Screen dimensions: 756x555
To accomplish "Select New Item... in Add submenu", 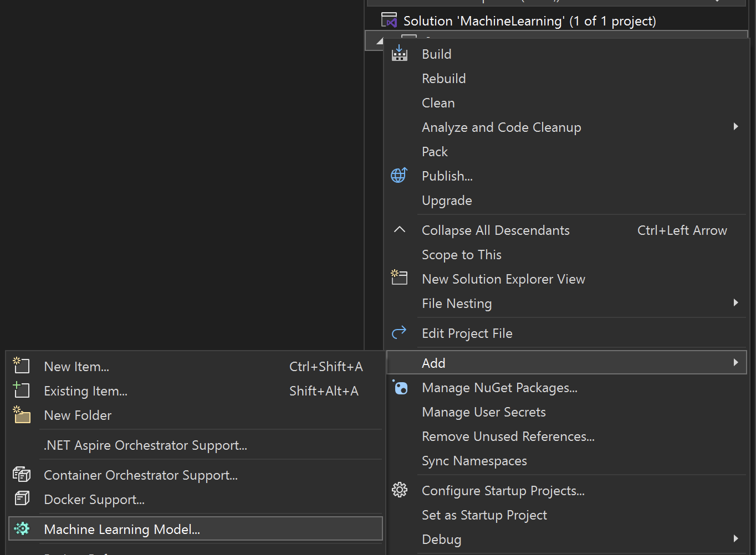I will [196, 367].
